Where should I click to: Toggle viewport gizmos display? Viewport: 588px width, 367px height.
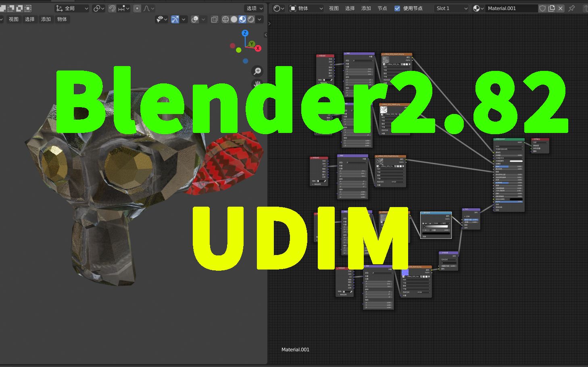click(x=175, y=19)
